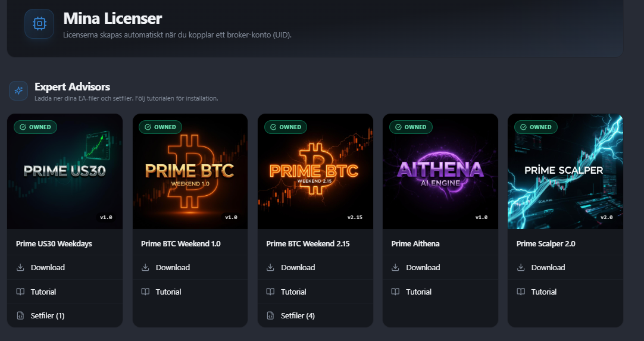Image resolution: width=644 pixels, height=341 pixels.
Task: Open Tutorial for Prime BTC Weekend 2.15
Action: (x=315, y=292)
